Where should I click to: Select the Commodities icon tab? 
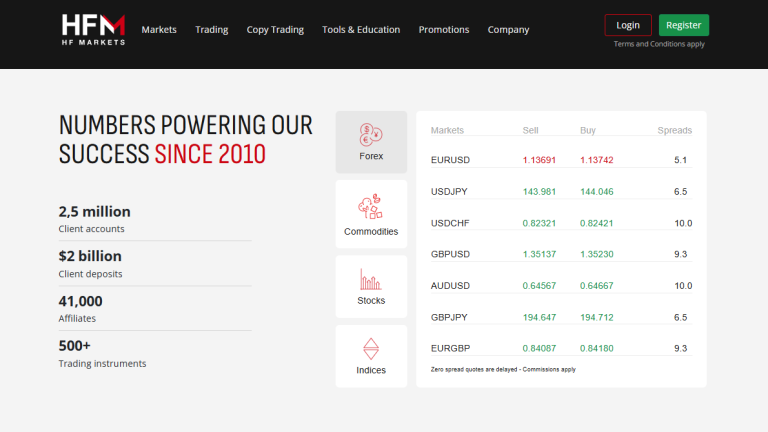371,215
